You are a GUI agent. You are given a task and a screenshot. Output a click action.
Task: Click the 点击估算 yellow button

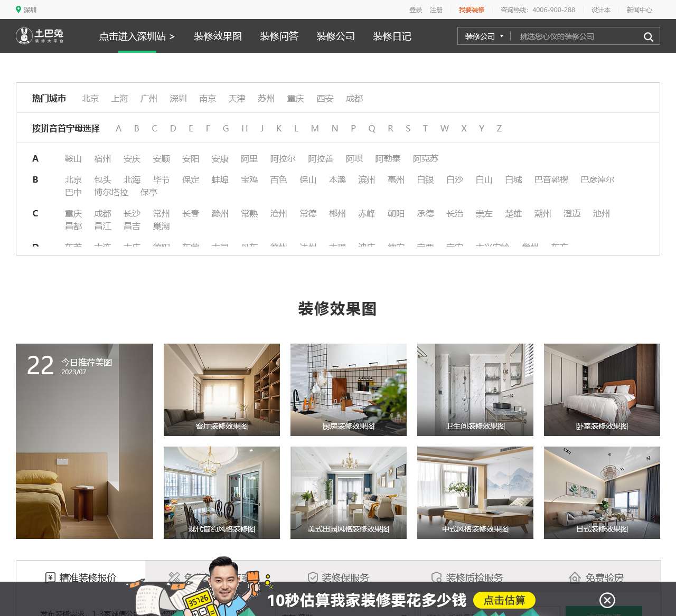[504, 600]
